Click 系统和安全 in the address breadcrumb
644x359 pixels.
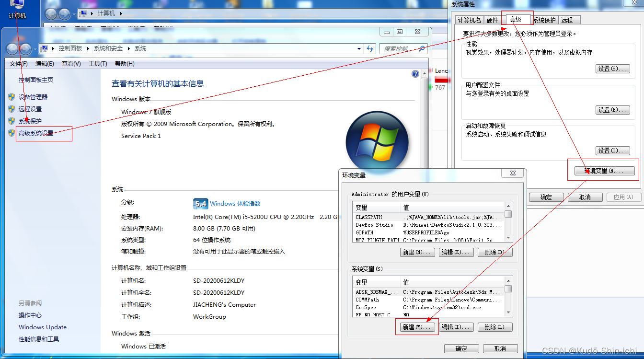(x=108, y=48)
